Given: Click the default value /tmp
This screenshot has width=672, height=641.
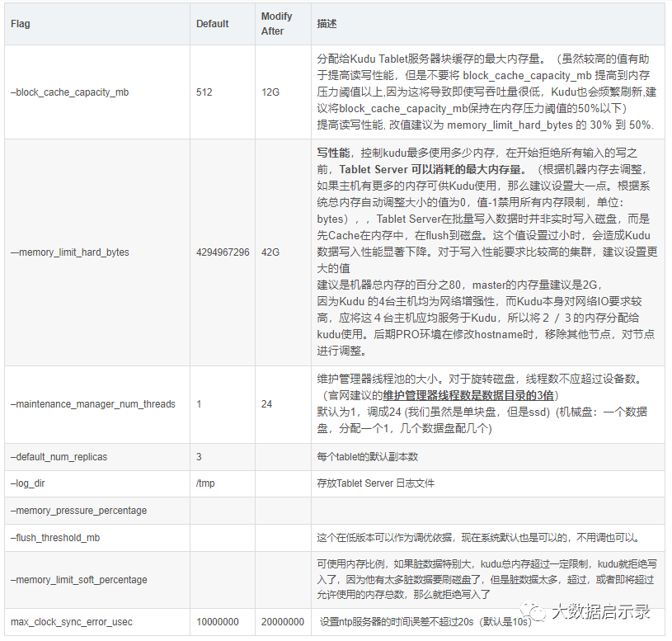Looking at the screenshot, I should coord(205,483).
